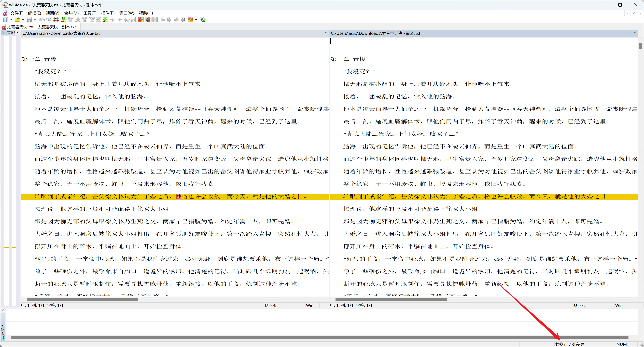Click the Save floppy disk icon
Screen dimensions: 644x347
pyautogui.click(x=29, y=20)
